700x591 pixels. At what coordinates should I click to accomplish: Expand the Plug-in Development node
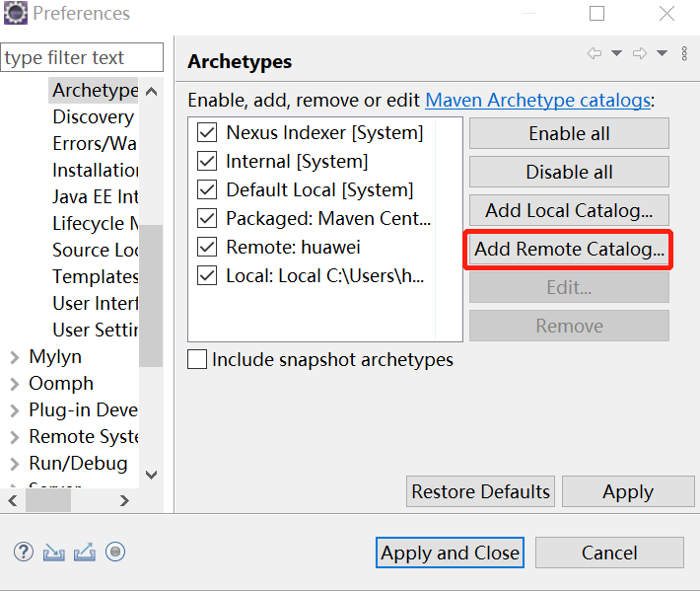tap(15, 410)
